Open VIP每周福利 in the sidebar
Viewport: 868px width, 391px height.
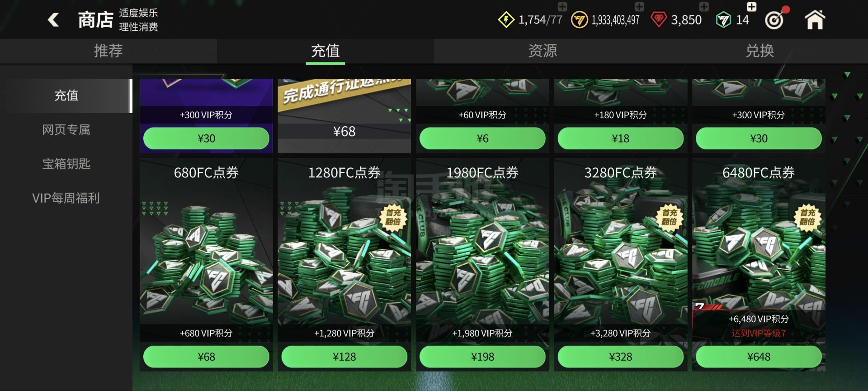(66, 198)
